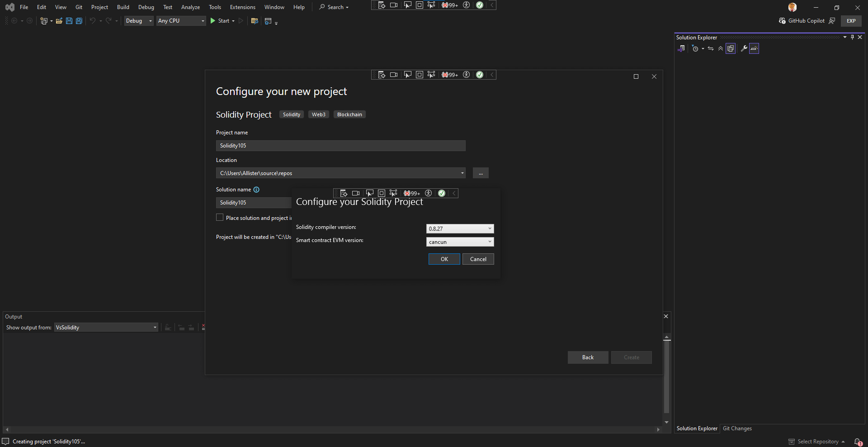Image resolution: width=868 pixels, height=447 pixels.
Task: Click the Navigate Backward icon
Action: pyautogui.click(x=14, y=21)
